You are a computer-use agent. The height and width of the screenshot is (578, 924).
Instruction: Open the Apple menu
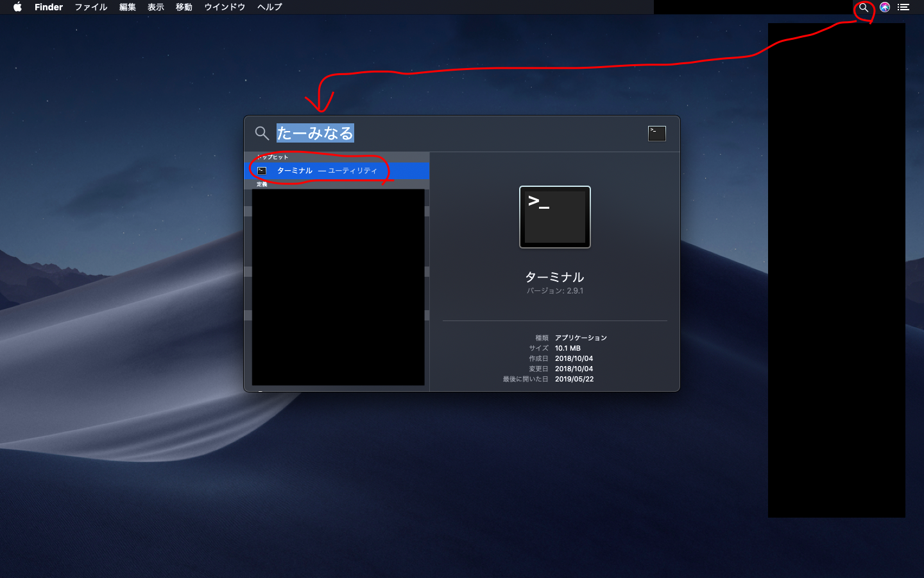(x=17, y=7)
